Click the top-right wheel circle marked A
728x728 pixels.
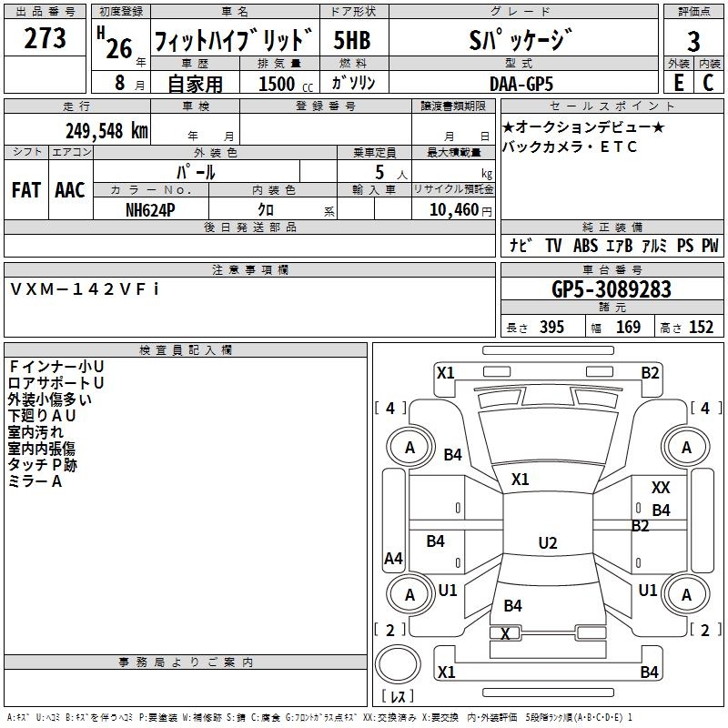click(x=686, y=448)
